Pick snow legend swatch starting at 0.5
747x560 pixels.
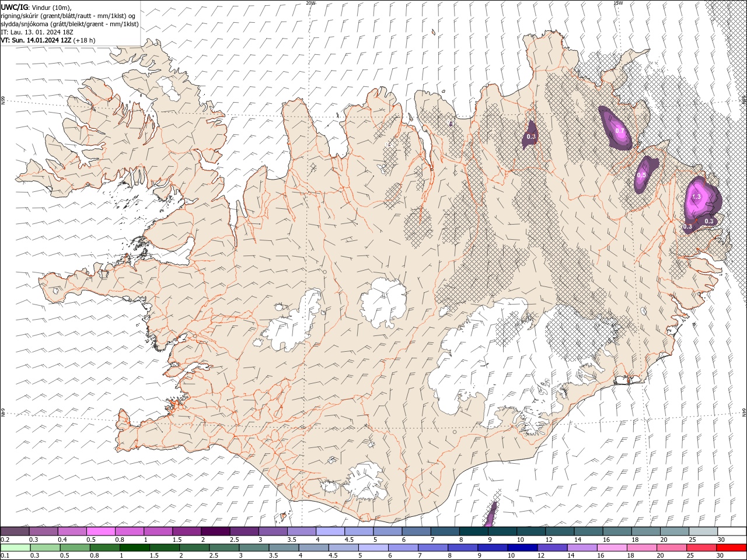tap(100, 531)
